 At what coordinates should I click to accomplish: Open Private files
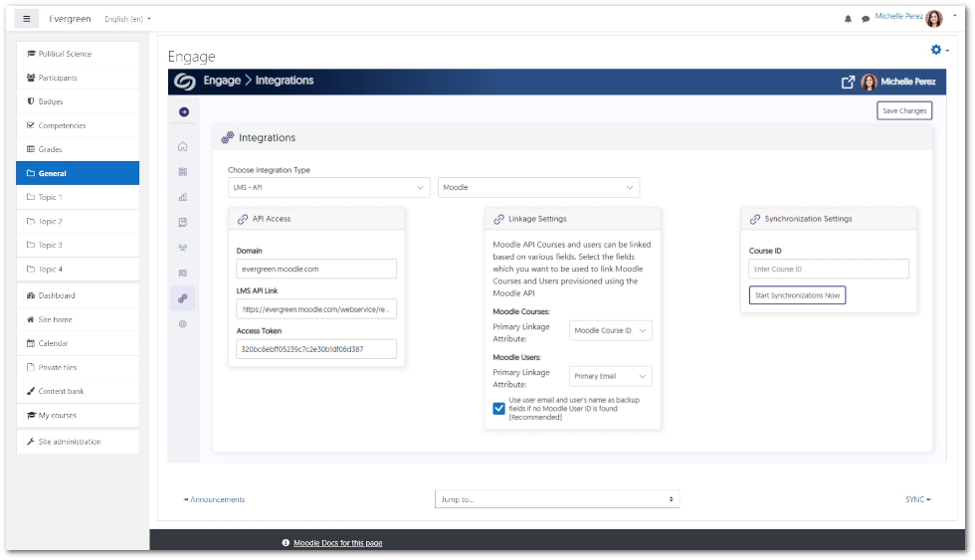pyautogui.click(x=78, y=367)
